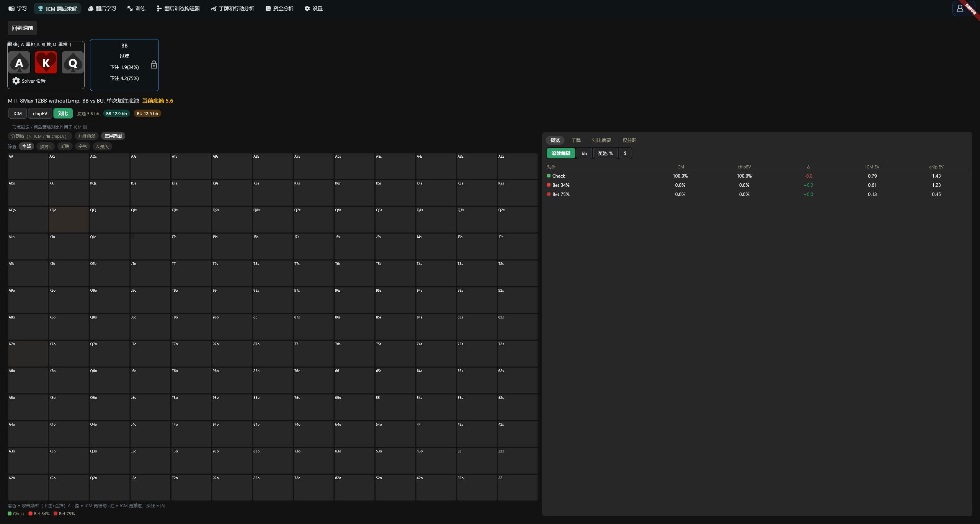
Task: Click the 回到翻前 button
Action: [x=22, y=28]
